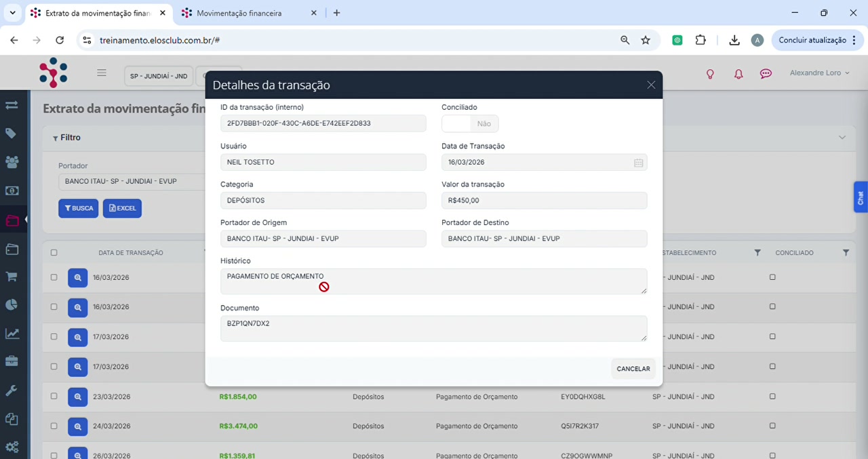Check the 24/03/2026 row checkbox
The image size is (868, 459).
[x=54, y=426]
